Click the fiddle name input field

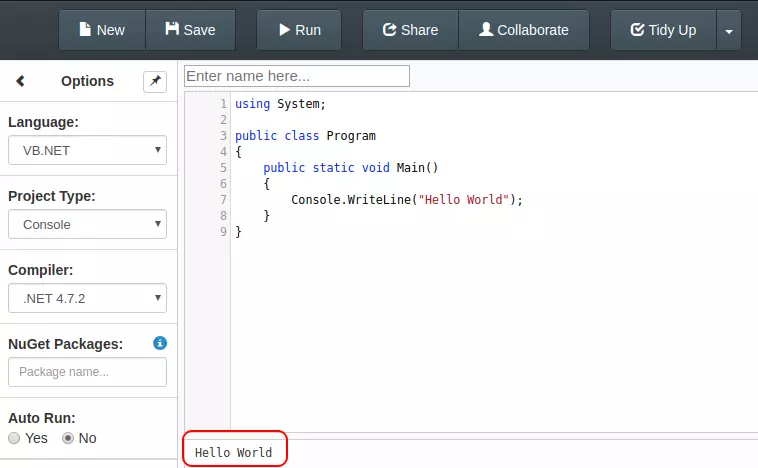(x=297, y=76)
